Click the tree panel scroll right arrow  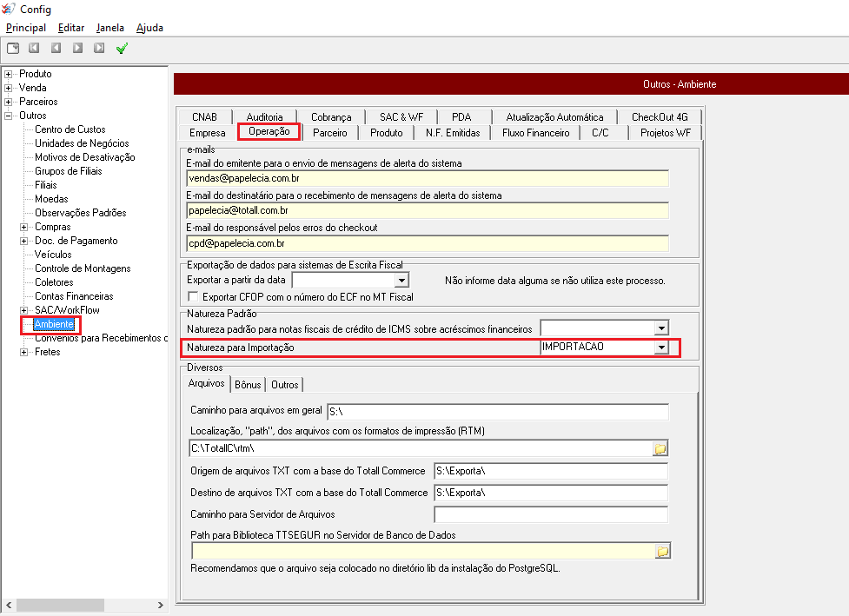[160, 605]
